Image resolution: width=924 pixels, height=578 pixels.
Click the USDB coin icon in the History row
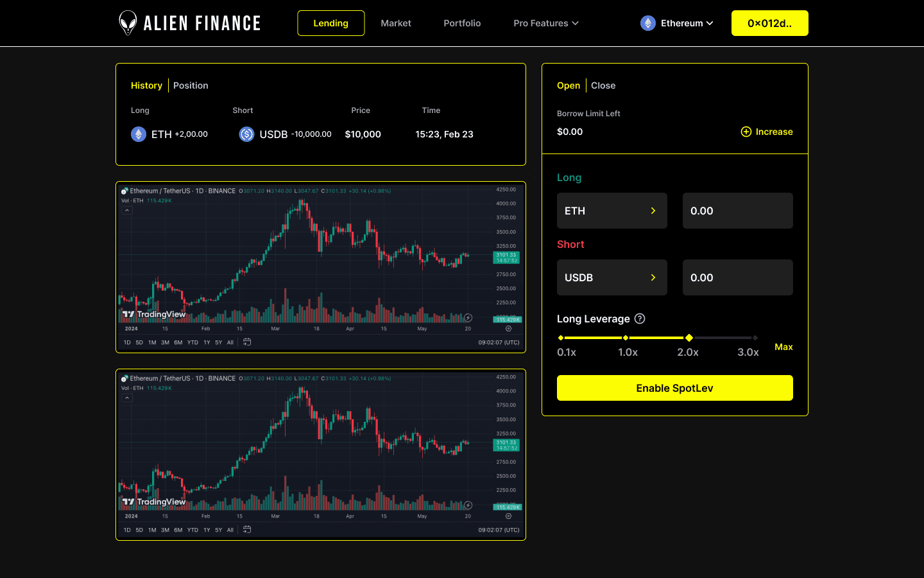pos(246,134)
